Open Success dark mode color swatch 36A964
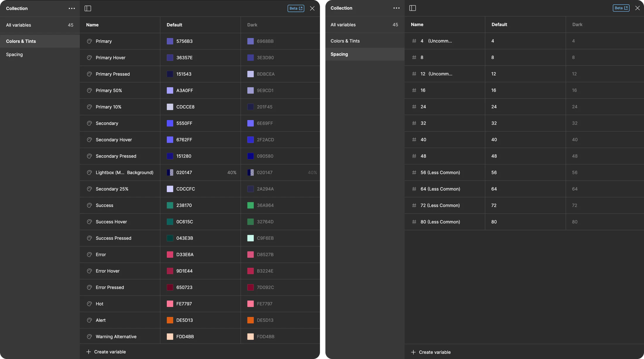Viewport: 644px width, 359px height. click(x=251, y=205)
